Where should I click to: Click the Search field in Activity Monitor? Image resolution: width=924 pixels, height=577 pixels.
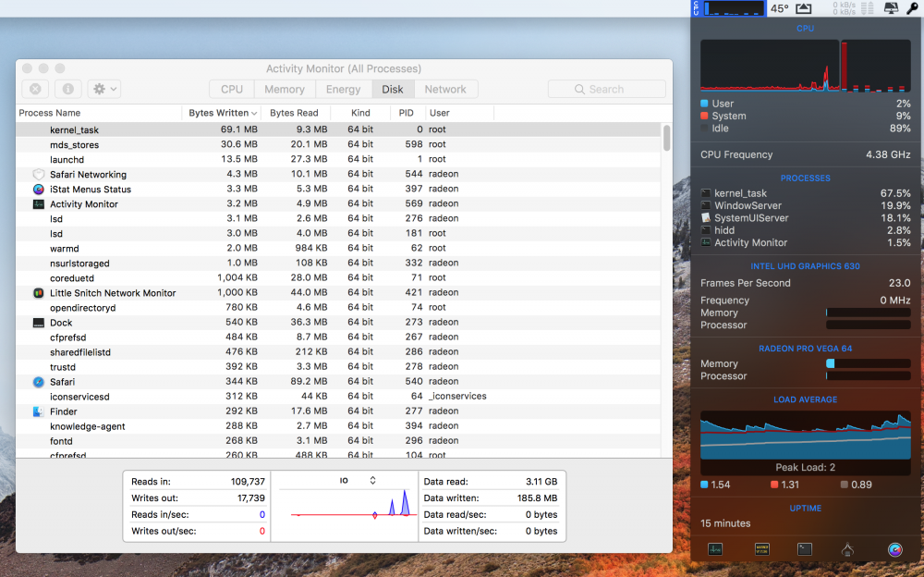click(607, 89)
